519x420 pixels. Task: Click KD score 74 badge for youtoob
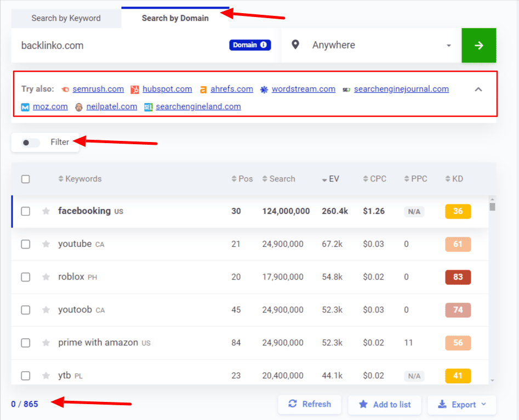(458, 310)
